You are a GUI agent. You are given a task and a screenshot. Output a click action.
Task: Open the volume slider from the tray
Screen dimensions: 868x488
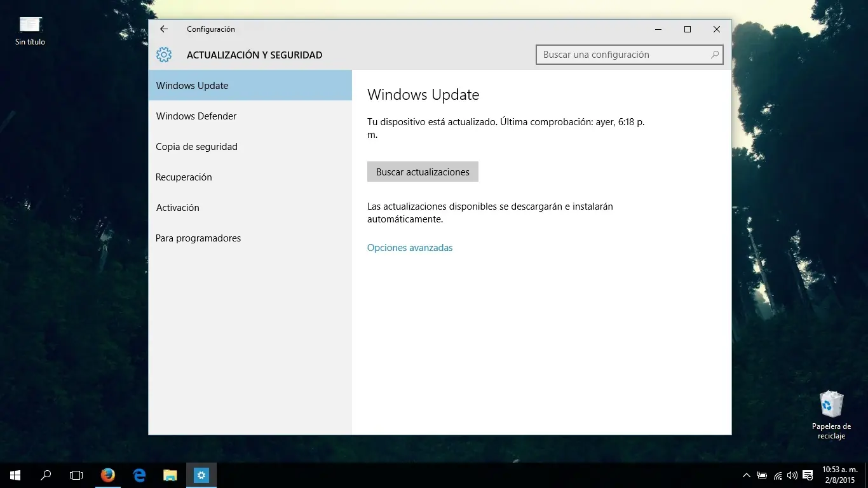[792, 475]
